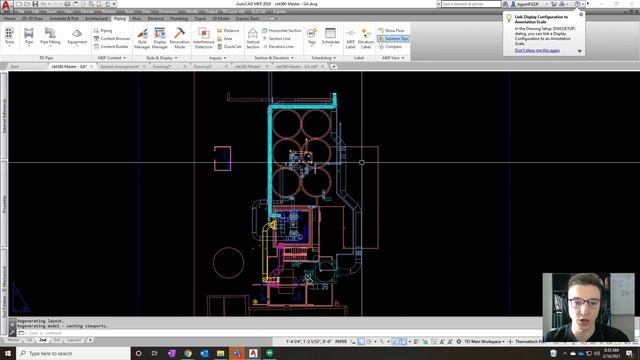Switch to the Piping ribbon tab
This screenshot has height=360, width=640.
pyautogui.click(x=120, y=19)
